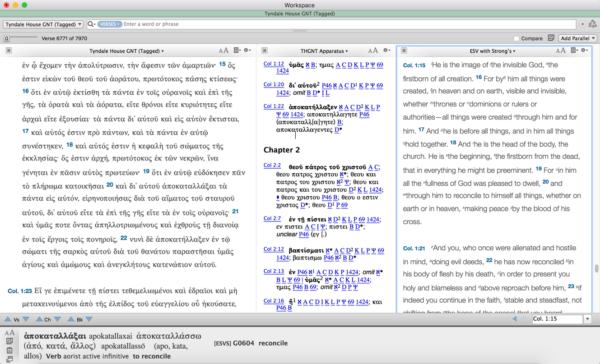Go to next book with the Bk down arrow
Viewport: 600px width, 364px height.
(x=89, y=319)
